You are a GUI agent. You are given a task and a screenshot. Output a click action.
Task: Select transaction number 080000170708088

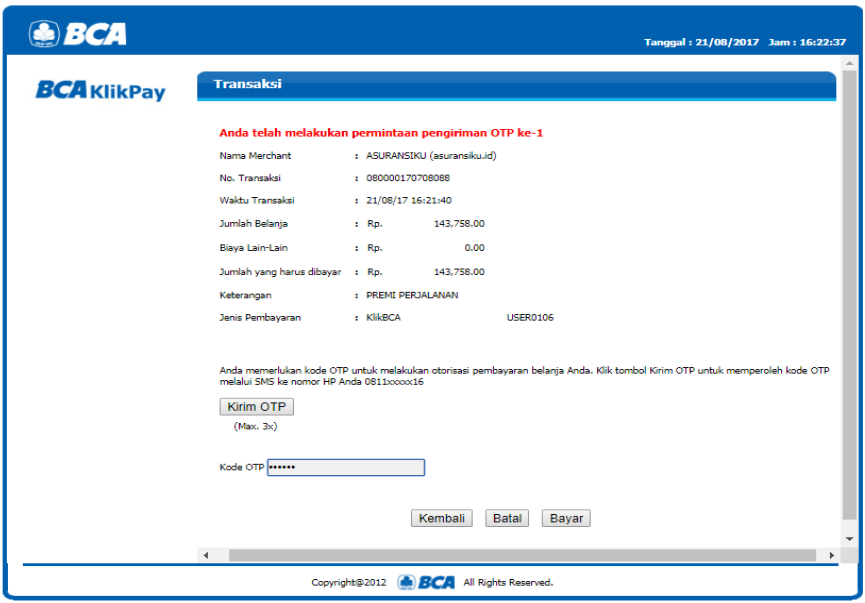[x=408, y=178]
